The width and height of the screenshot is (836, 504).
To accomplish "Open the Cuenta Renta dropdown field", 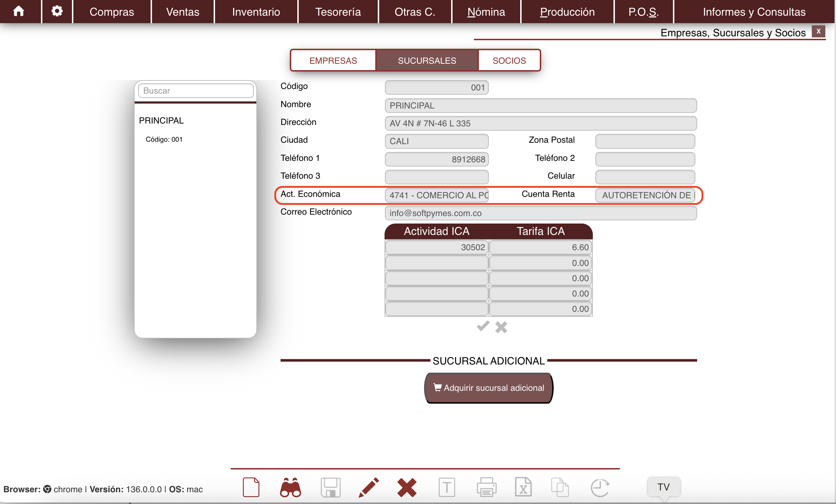I will pos(645,195).
